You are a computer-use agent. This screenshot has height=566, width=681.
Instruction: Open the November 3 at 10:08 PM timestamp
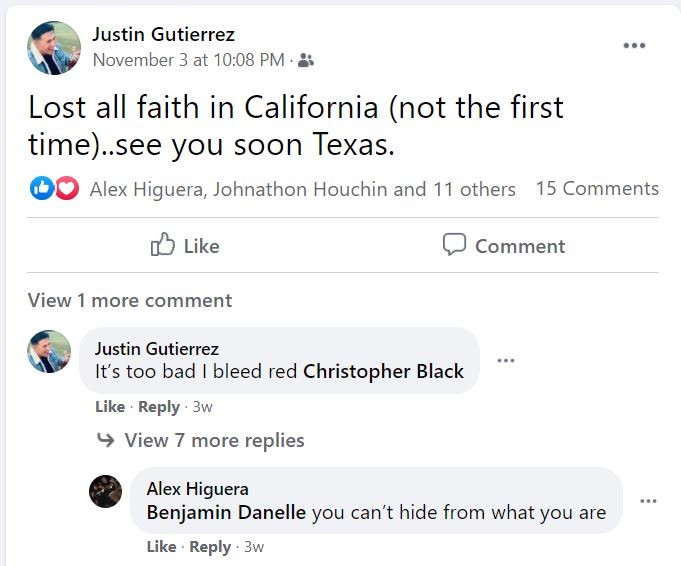[188, 60]
